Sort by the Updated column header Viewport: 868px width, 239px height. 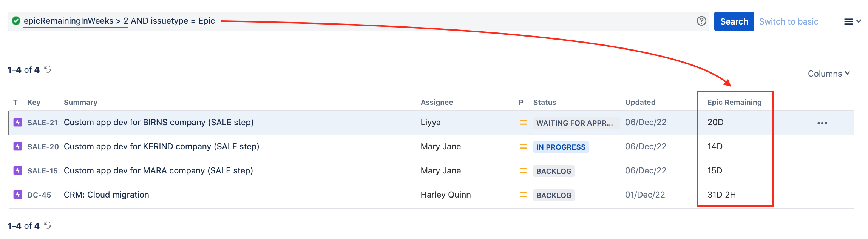(x=640, y=102)
